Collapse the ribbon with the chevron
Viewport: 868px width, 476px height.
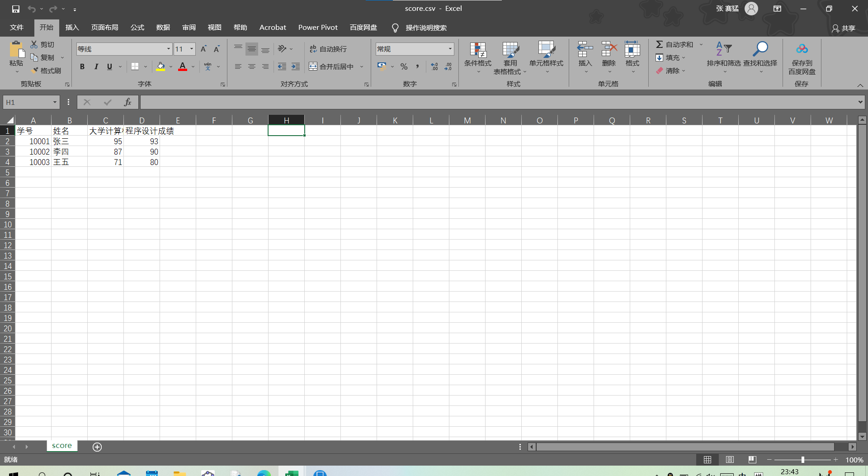pyautogui.click(x=860, y=85)
